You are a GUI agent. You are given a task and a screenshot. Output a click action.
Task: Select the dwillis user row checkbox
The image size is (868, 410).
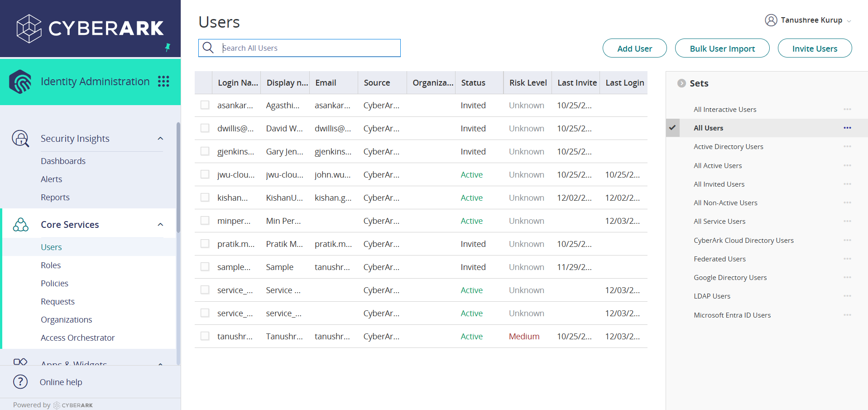coord(205,128)
